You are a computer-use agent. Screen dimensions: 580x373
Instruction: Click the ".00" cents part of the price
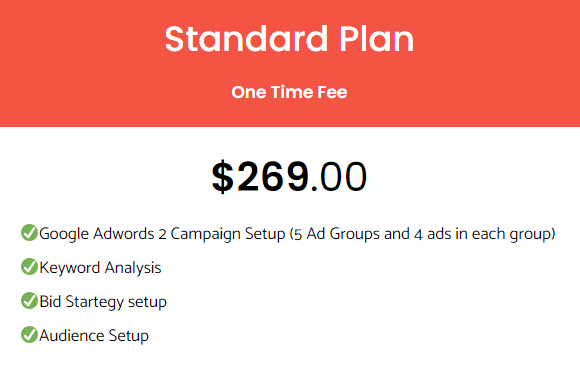[x=339, y=177]
